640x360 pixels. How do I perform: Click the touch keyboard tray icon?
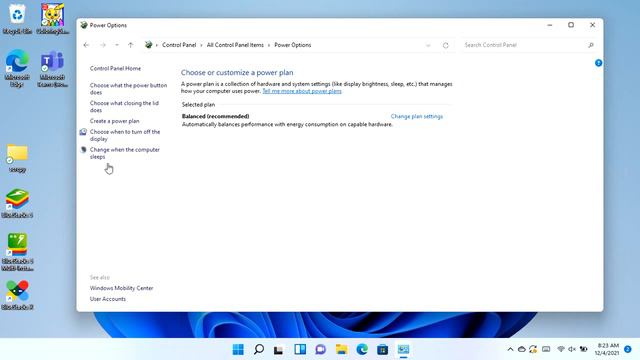546,349
